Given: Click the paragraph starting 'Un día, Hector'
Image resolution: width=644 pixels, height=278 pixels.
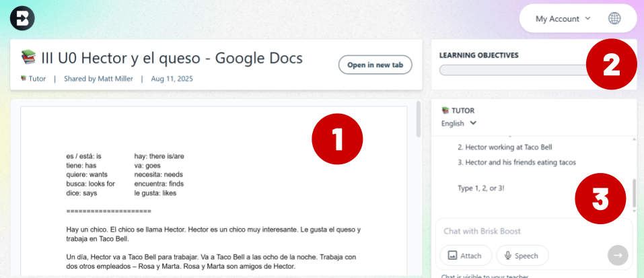Looking at the screenshot, I should coord(211,262).
